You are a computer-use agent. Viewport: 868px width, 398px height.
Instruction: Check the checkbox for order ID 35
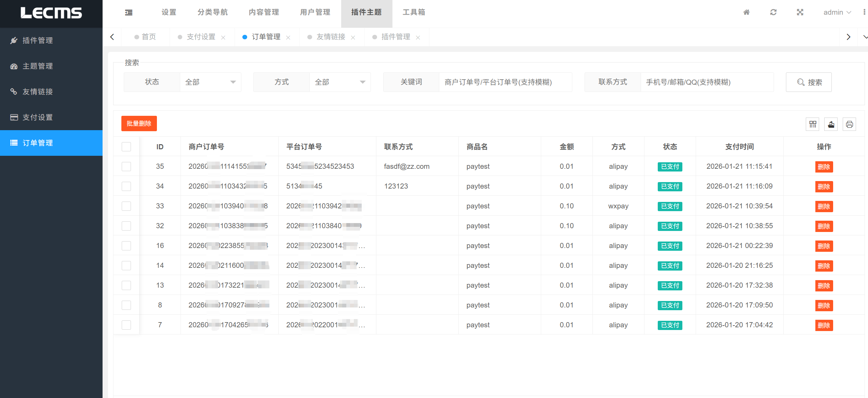pyautogui.click(x=126, y=166)
